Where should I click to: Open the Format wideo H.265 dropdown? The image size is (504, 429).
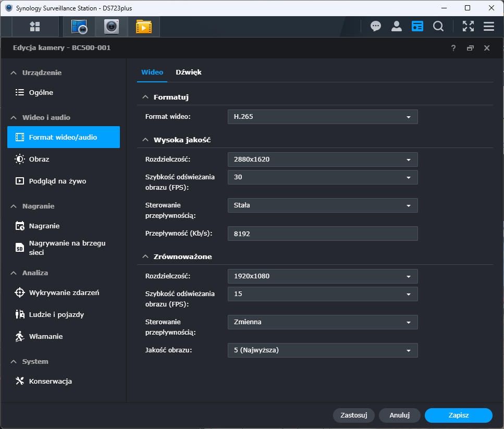[323, 117]
